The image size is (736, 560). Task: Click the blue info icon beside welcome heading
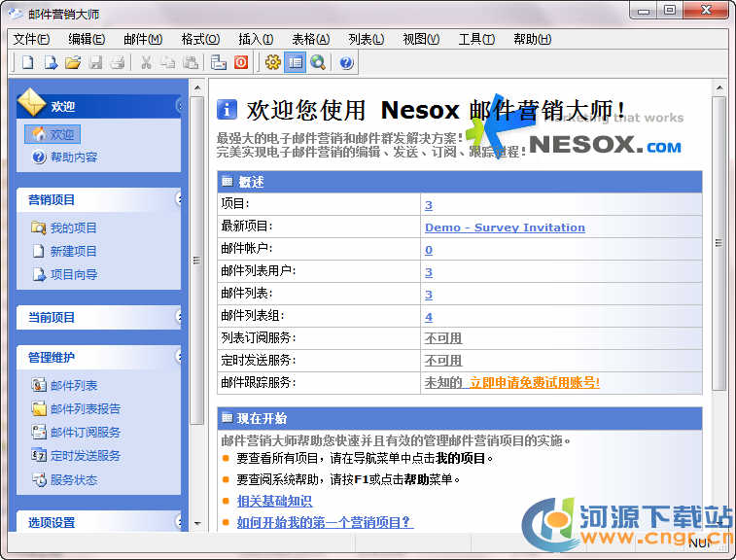coord(227,110)
